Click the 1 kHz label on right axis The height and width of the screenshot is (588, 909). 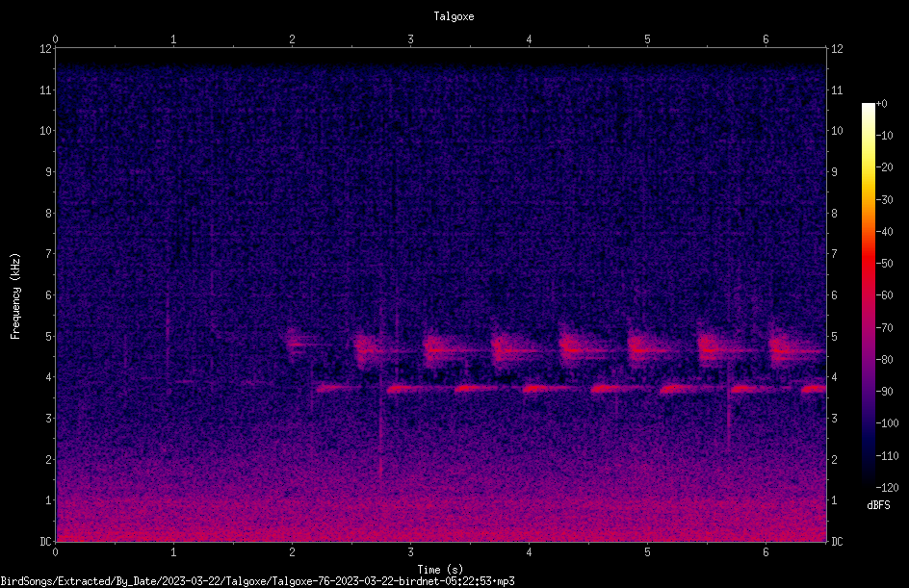tap(834, 500)
